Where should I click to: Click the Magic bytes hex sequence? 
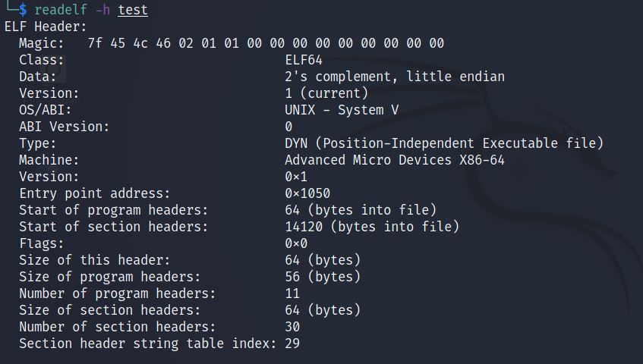tap(266, 43)
